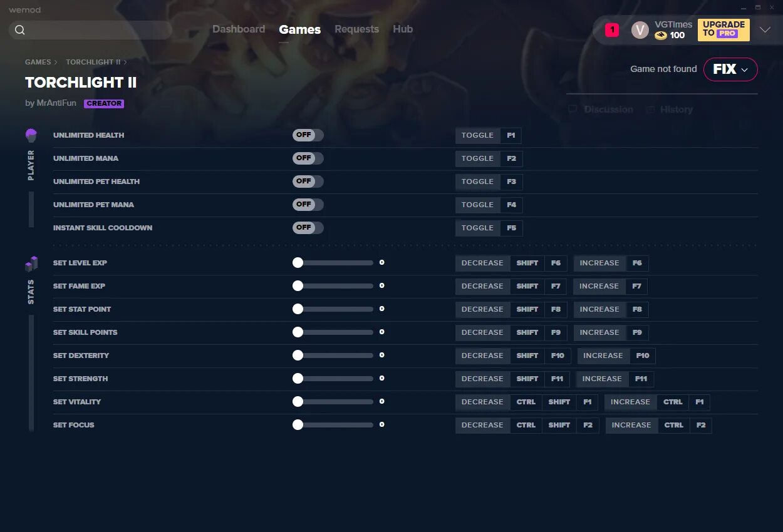This screenshot has width=783, height=532.
Task: Click Decrease for Set Level Exp
Action: (x=482, y=263)
